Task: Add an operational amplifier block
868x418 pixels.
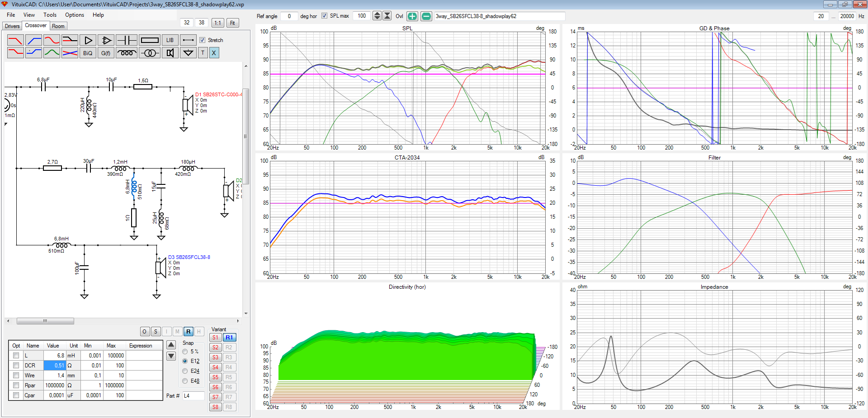Action: point(106,40)
